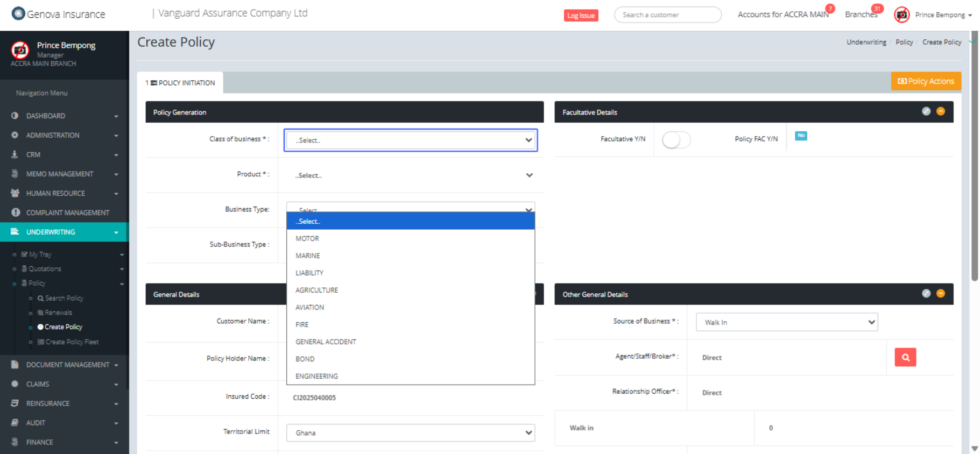Click the user avatar in the top bar
Screen dimensions: 980x454
pyautogui.click(x=901, y=15)
